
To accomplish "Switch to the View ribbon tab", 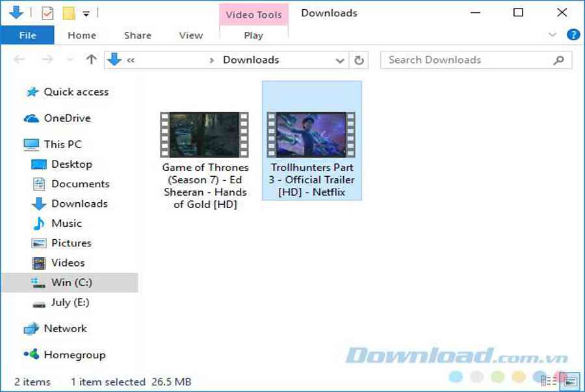I will [x=190, y=35].
